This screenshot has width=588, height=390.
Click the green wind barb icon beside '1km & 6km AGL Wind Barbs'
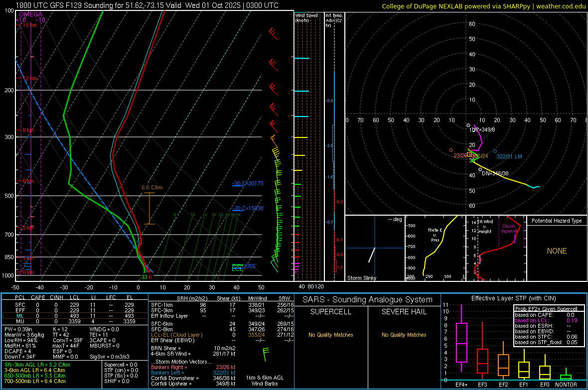[266, 354]
